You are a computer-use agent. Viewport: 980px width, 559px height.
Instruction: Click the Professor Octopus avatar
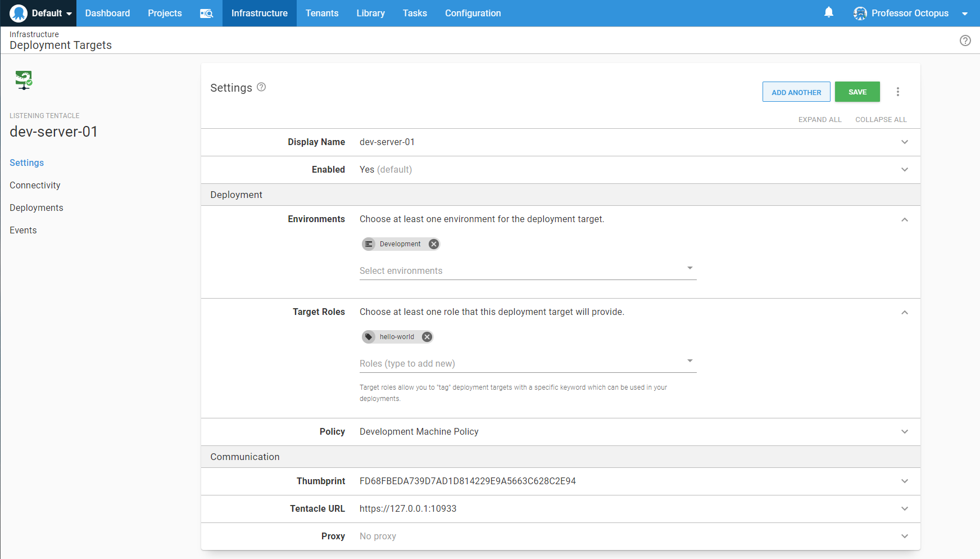860,13
